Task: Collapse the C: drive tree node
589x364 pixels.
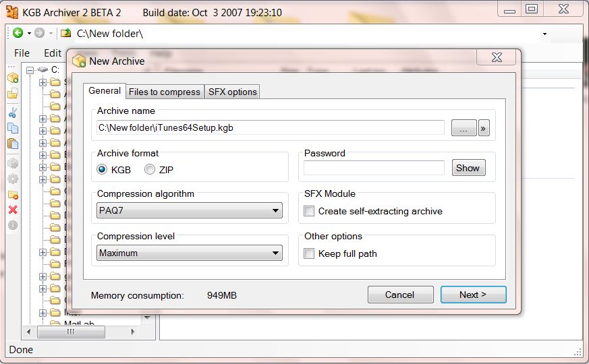Action: point(30,70)
